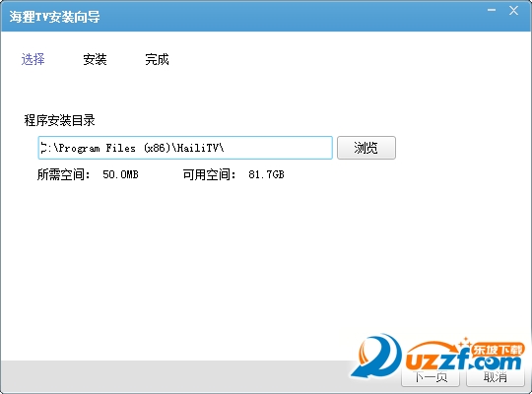Click the 海狸TV安装向导 title text

point(54,17)
